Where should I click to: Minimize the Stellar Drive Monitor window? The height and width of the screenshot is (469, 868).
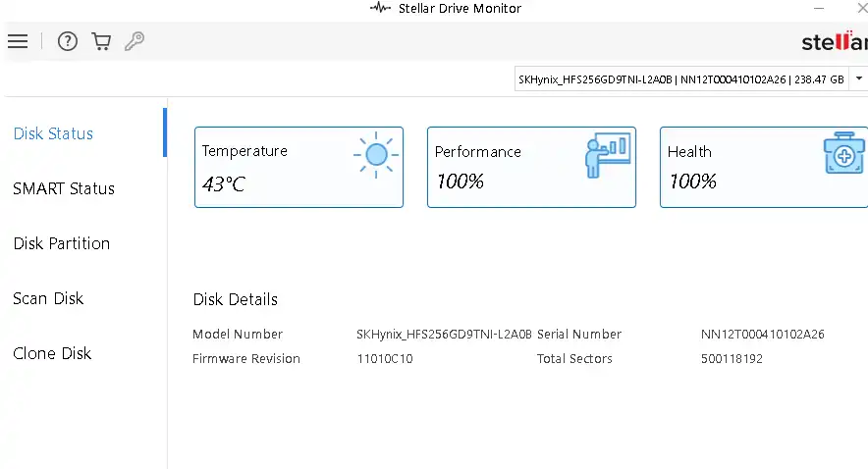(818, 8)
